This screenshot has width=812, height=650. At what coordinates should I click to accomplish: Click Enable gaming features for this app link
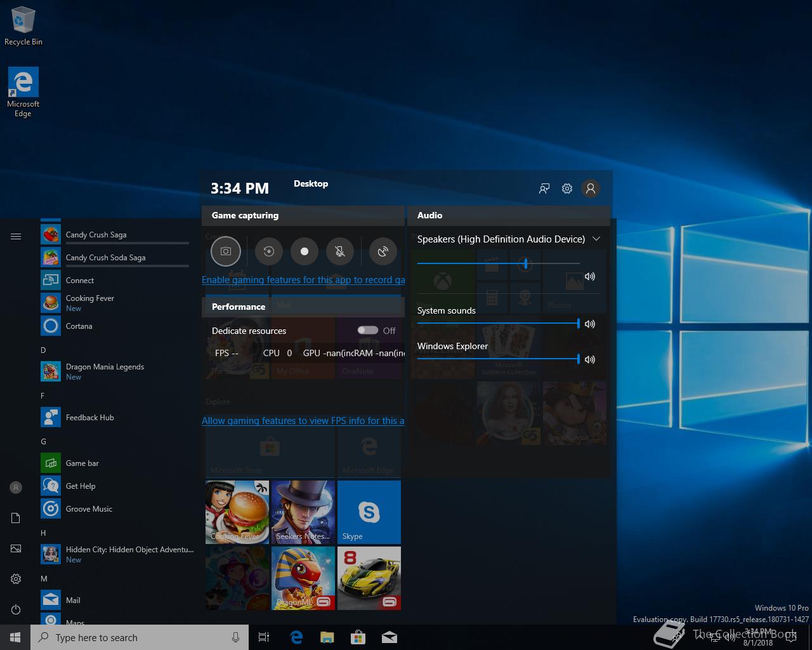click(x=303, y=280)
